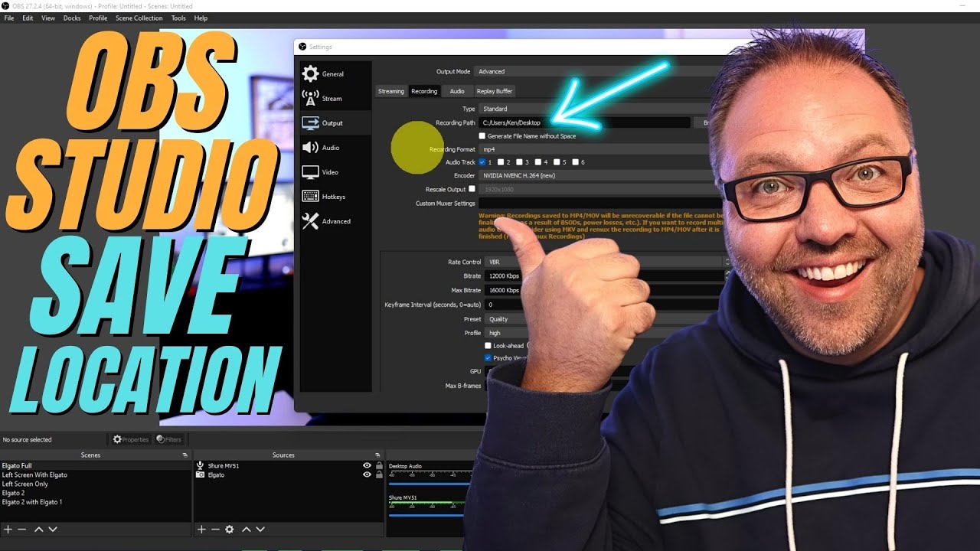Click the microphone icon beside Shure MV51
980x551 pixels.
coord(200,465)
